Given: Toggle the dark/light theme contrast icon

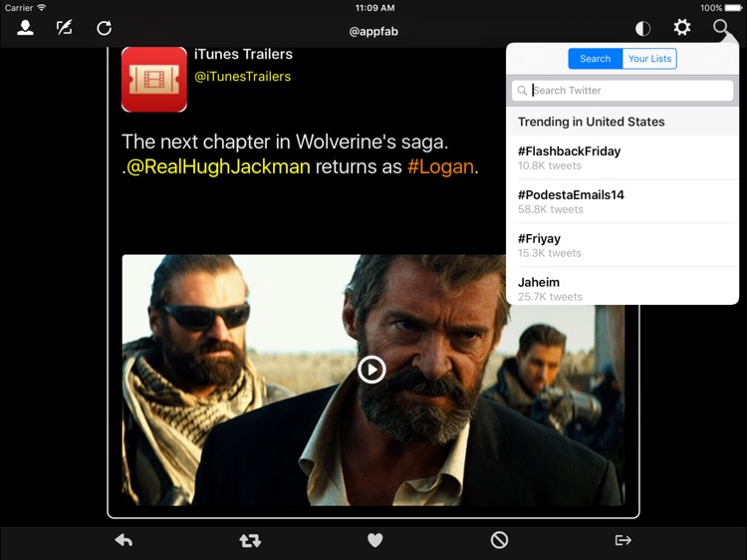Looking at the screenshot, I should [642, 29].
